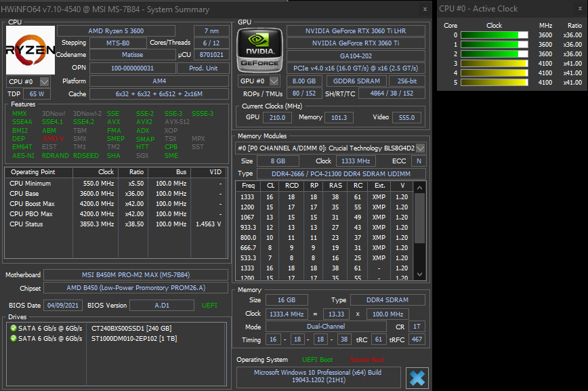This screenshot has width=588, height=391.
Task: Click Core 1 clock bar in Active Clock
Action: pos(495,44)
